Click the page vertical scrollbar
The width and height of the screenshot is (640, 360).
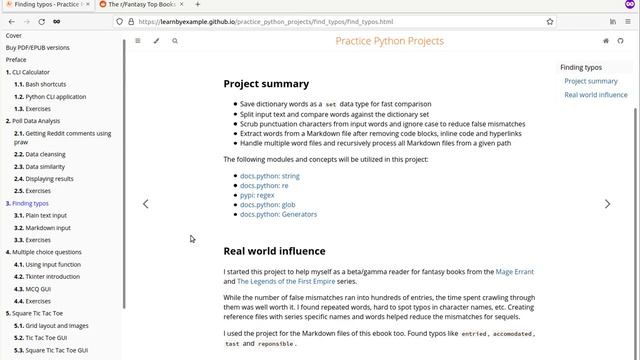tap(636, 233)
